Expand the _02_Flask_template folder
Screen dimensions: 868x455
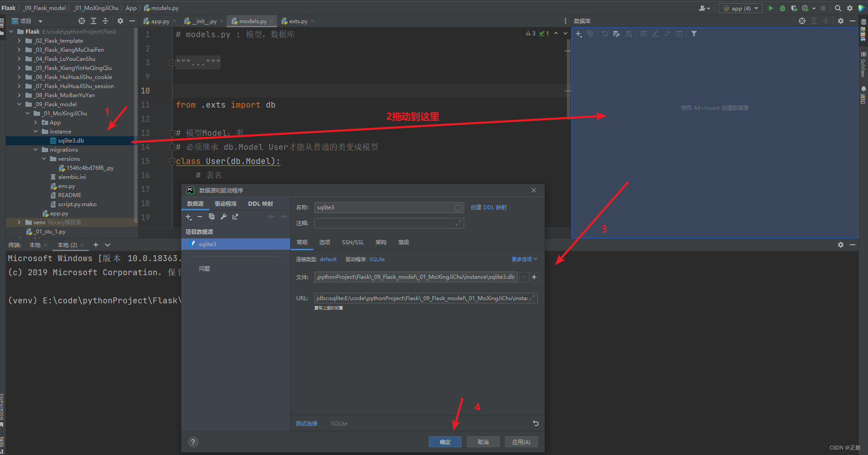19,41
